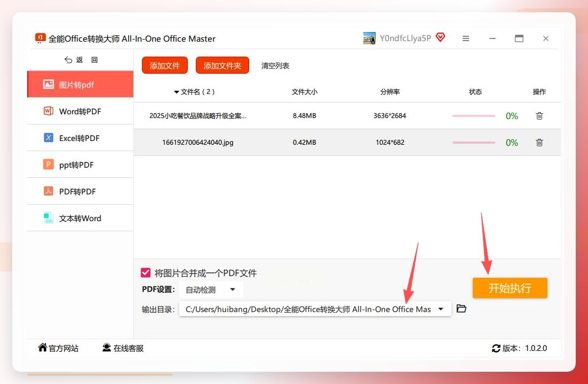
Task: Select file name 1661927006424040.jpg
Action: coord(197,142)
